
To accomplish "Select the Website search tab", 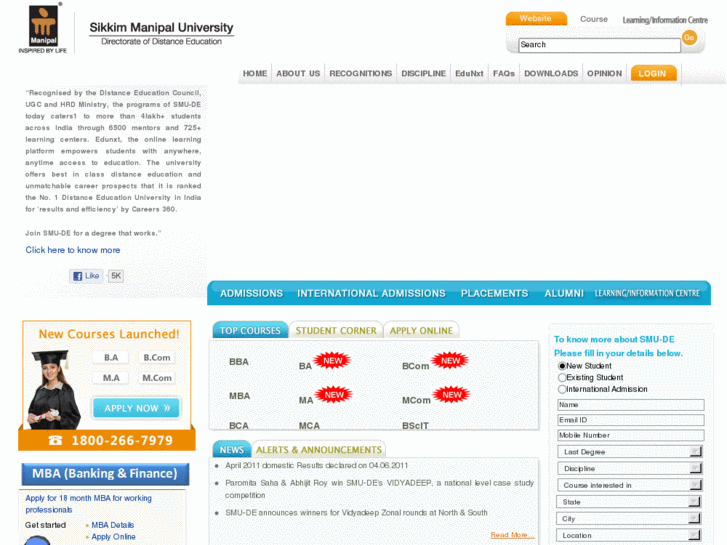I will tap(536, 19).
